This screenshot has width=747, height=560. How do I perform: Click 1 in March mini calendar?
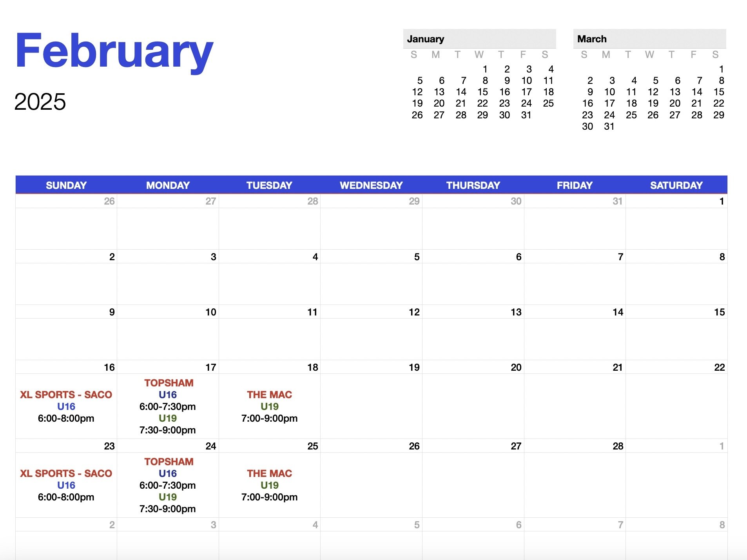721,69
